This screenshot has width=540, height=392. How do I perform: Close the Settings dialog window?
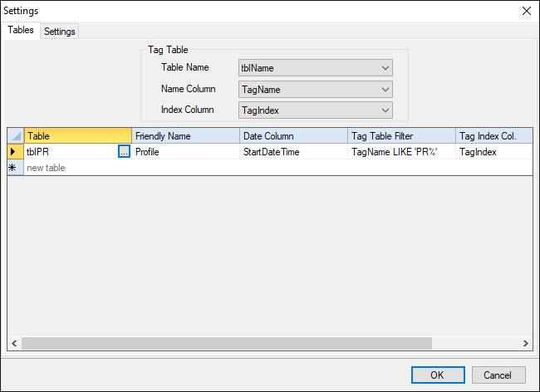pos(527,11)
